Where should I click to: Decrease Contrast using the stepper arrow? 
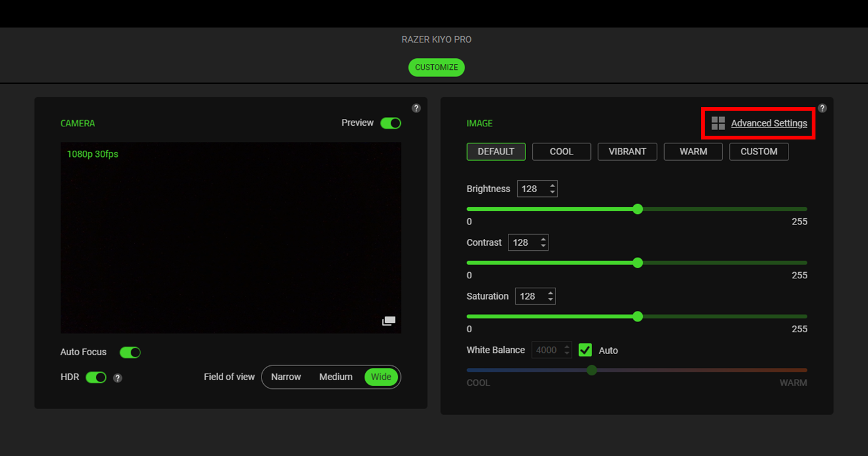[x=542, y=245]
